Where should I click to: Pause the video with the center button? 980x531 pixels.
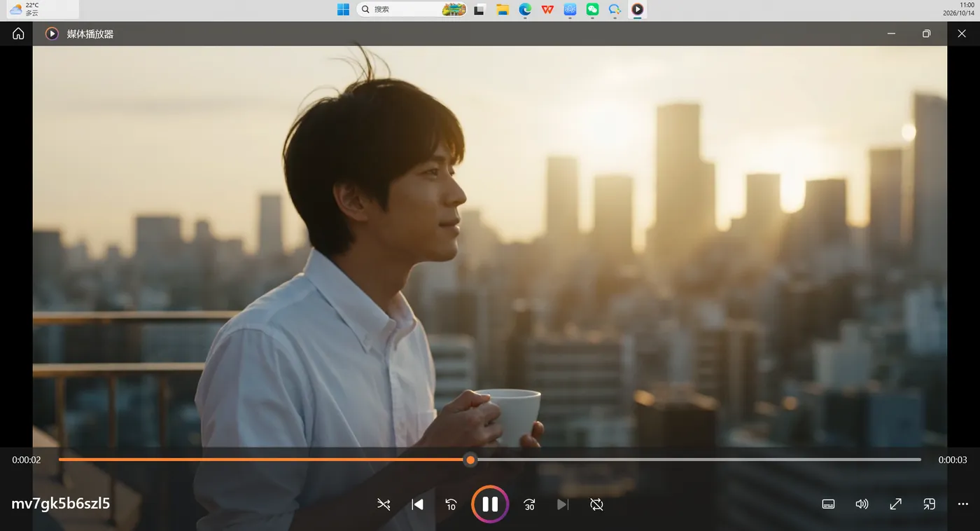click(x=490, y=504)
